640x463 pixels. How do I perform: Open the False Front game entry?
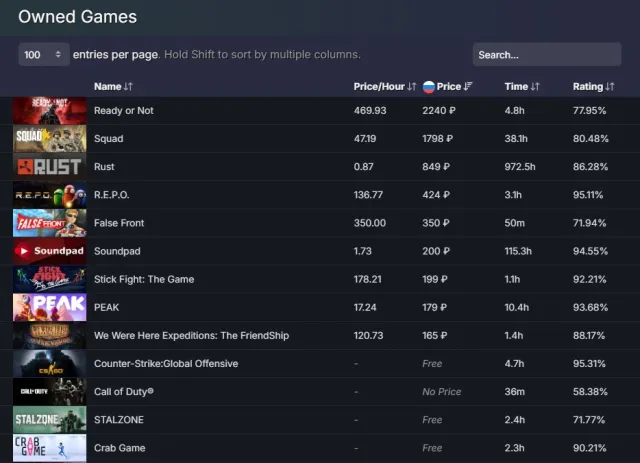(x=119, y=223)
